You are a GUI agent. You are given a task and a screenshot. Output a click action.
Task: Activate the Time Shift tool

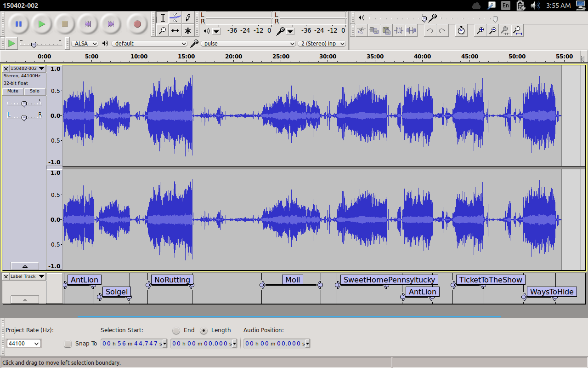pos(175,31)
